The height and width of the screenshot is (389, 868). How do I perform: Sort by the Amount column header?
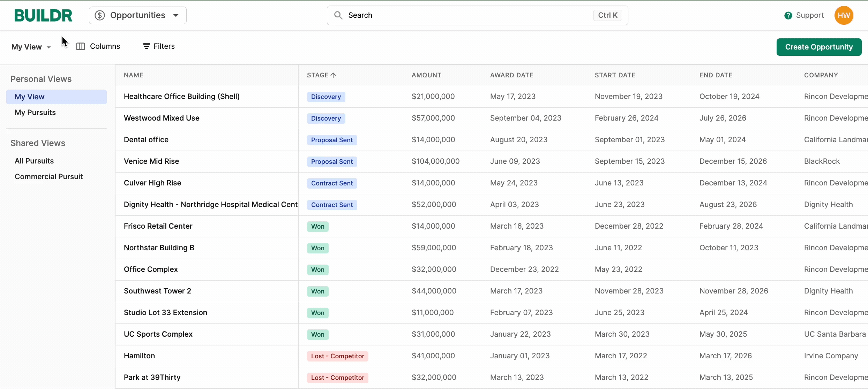click(426, 75)
